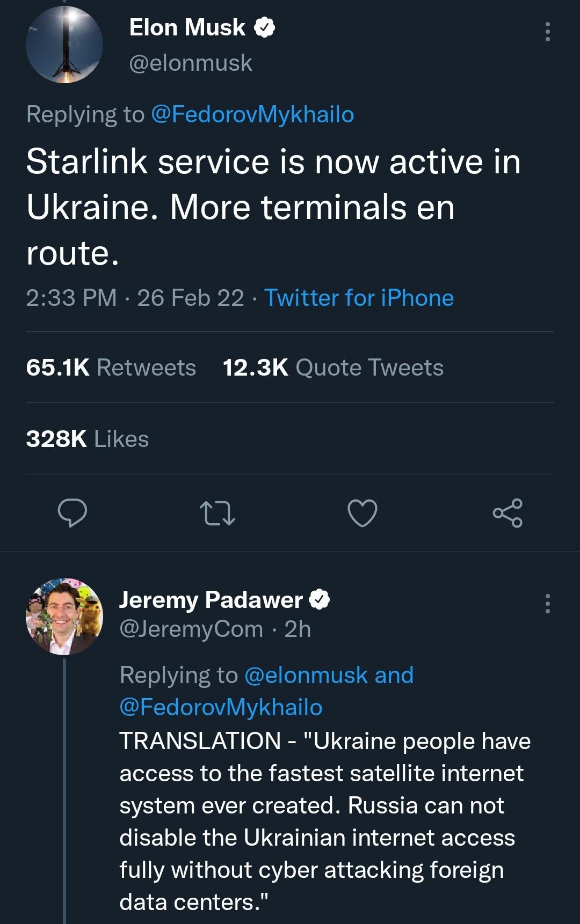Tap the reply speech bubble icon
580x924 pixels.
pos(73,512)
